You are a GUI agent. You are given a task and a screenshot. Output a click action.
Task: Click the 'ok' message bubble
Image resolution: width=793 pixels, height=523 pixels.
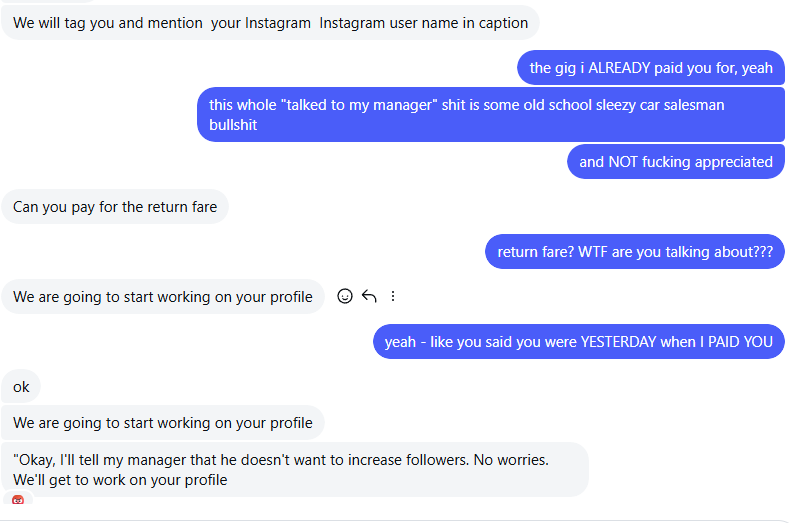21,387
